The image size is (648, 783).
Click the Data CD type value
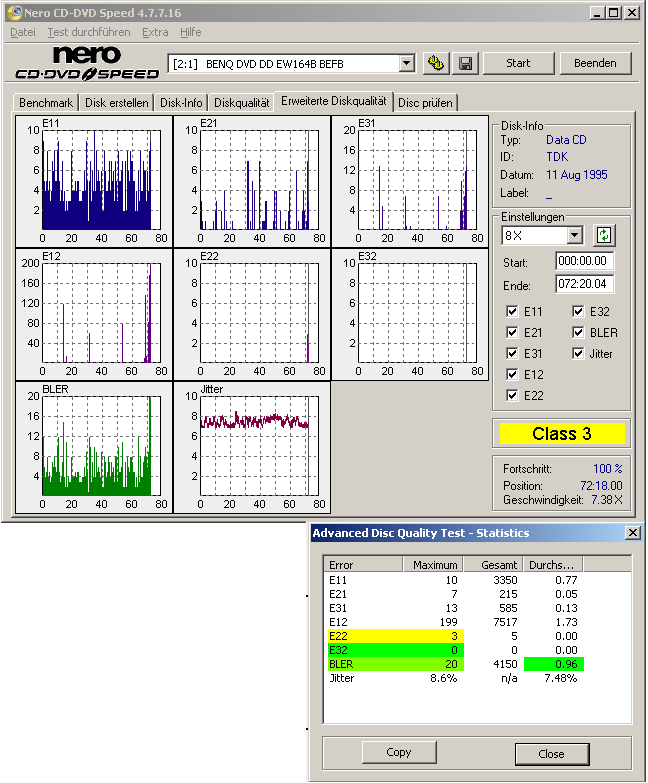[566, 140]
